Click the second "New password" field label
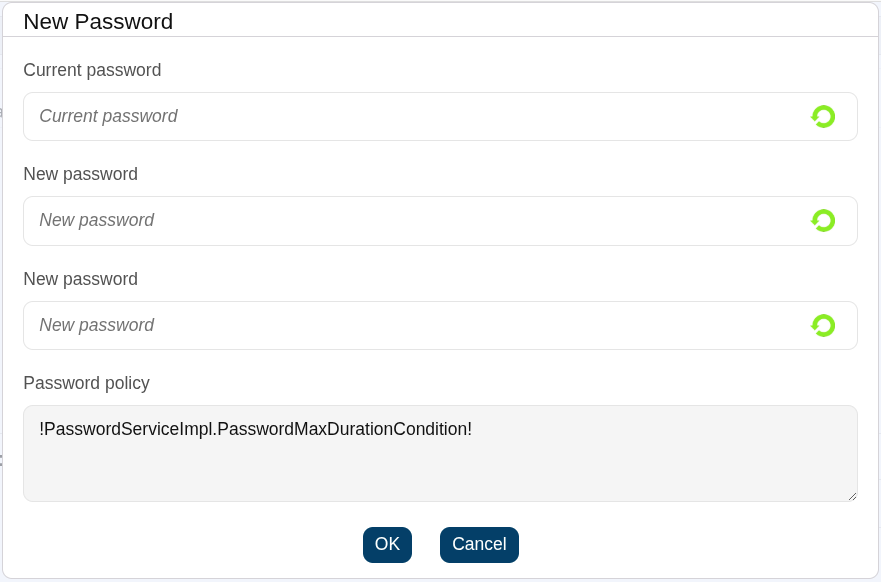The image size is (881, 582). coord(80,279)
